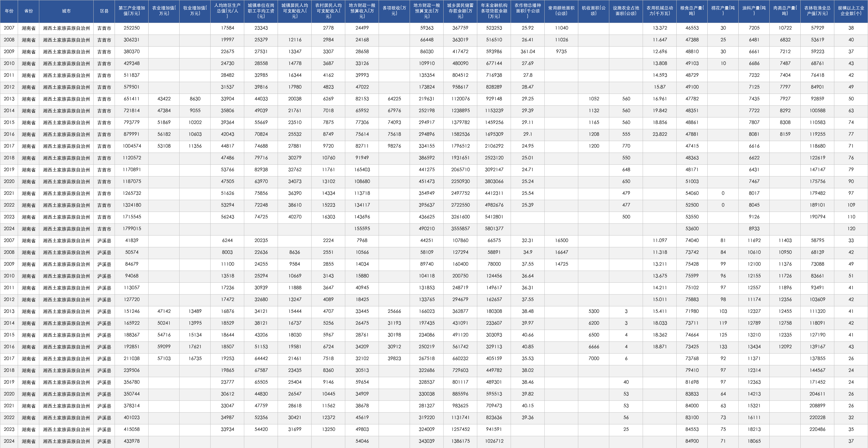The width and height of the screenshot is (868, 448).
Task: Select the 区县 column header
Action: 104,11
